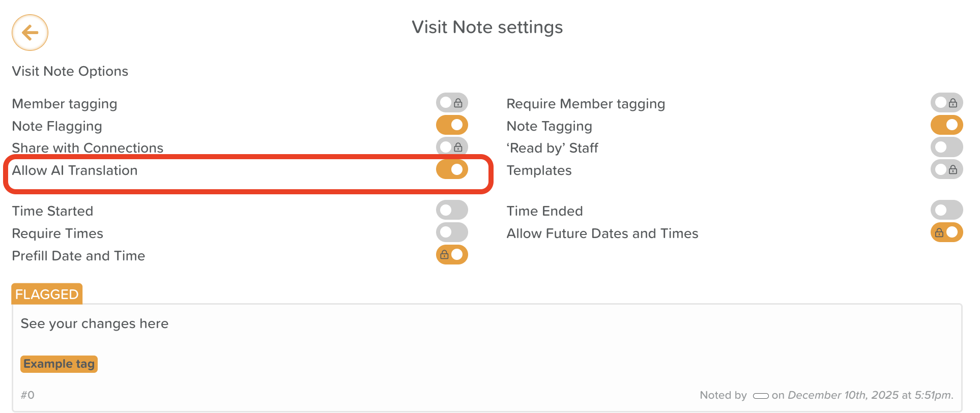Click the blank author name pill
The height and width of the screenshot is (413, 980).
coord(761,396)
